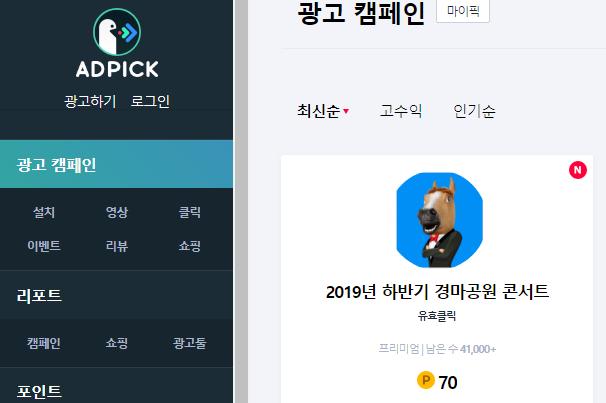Open the 광고하기 link

[x=90, y=101]
